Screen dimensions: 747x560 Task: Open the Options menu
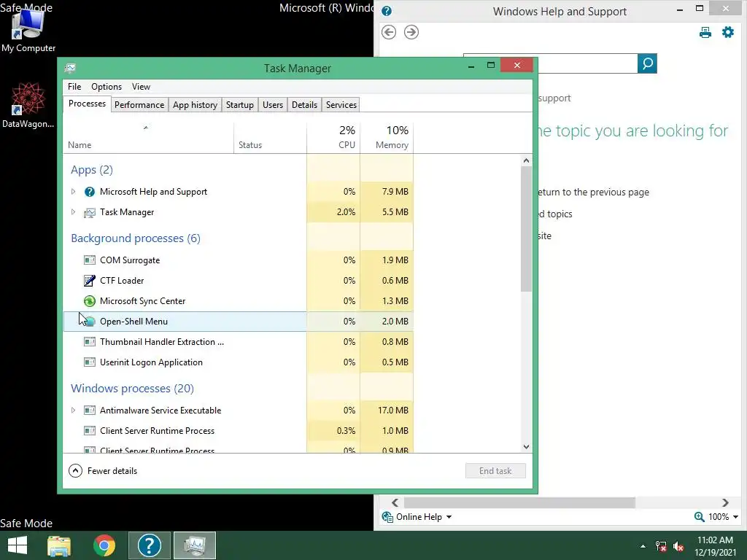tap(107, 87)
